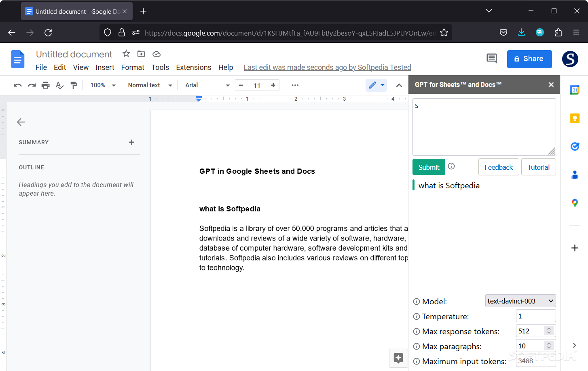Open the Help menu
The image size is (588, 371).
pyautogui.click(x=226, y=67)
